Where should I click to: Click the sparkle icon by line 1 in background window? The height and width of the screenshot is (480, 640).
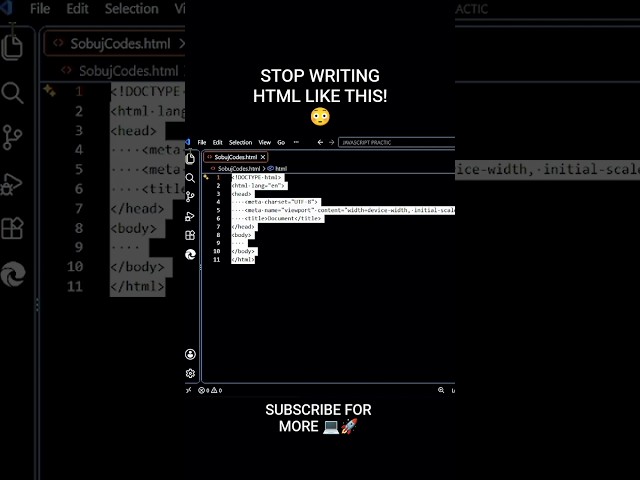[49, 90]
